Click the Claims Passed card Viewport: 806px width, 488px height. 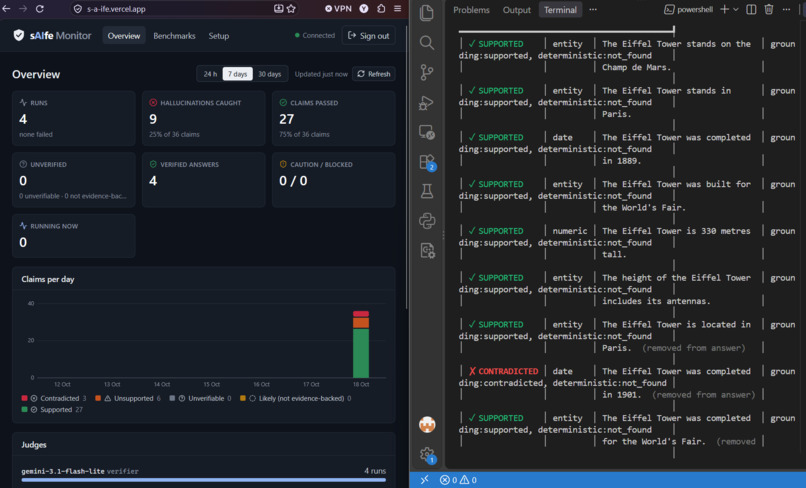pyautogui.click(x=334, y=118)
